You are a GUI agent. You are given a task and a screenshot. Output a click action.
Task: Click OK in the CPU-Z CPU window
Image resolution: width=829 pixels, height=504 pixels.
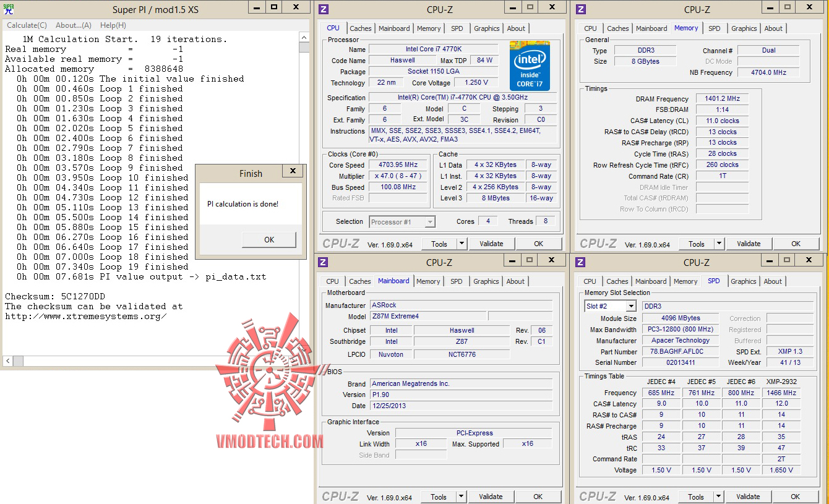[x=539, y=244]
